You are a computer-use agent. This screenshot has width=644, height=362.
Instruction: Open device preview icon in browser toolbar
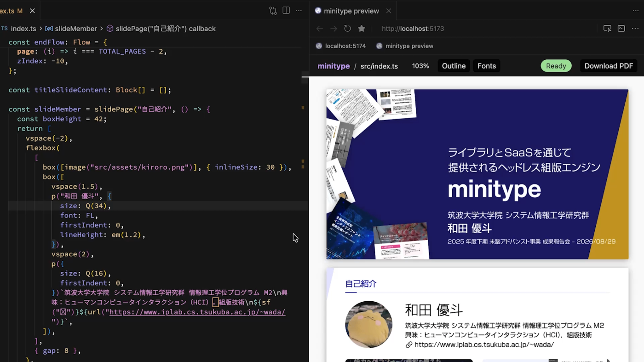click(607, 29)
